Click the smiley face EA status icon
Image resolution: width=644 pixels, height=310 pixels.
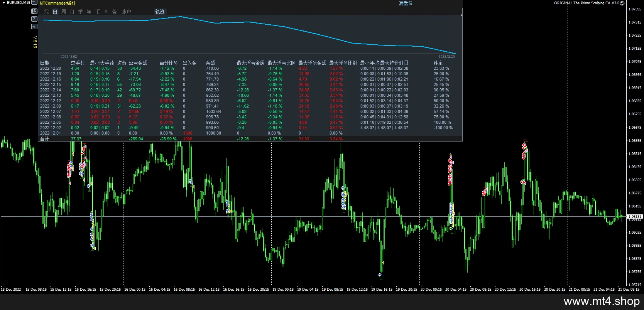tap(622, 3)
